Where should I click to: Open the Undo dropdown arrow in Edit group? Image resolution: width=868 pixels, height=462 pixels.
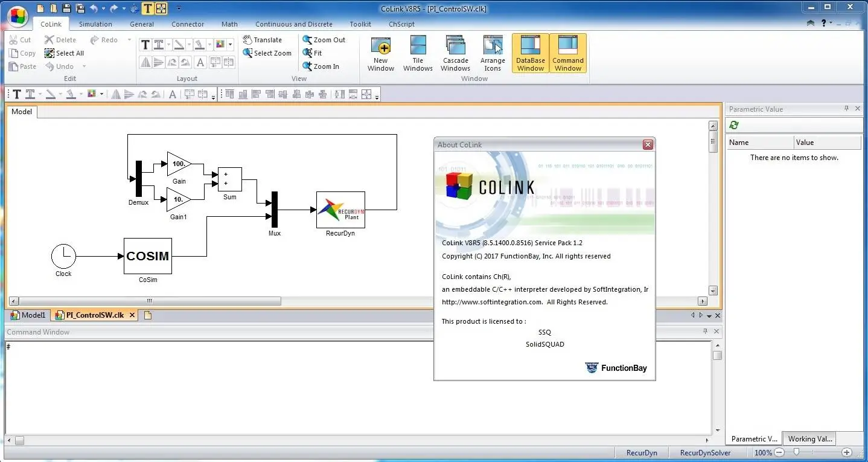[84, 66]
